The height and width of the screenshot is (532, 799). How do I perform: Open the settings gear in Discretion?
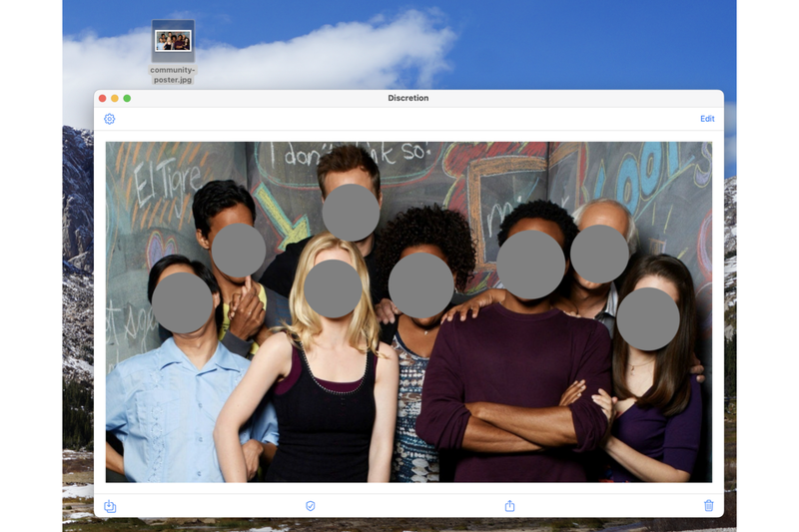click(x=110, y=119)
